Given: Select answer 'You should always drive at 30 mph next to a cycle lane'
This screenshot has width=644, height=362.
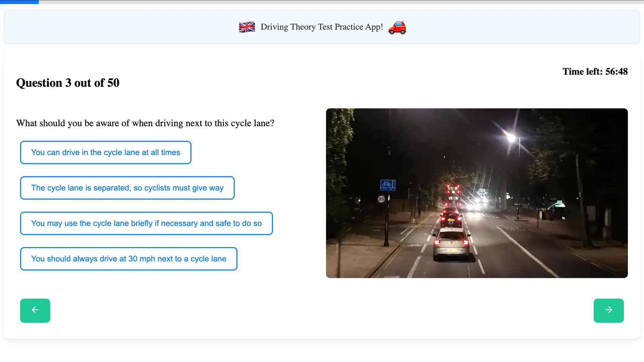Looking at the screenshot, I should point(128,259).
